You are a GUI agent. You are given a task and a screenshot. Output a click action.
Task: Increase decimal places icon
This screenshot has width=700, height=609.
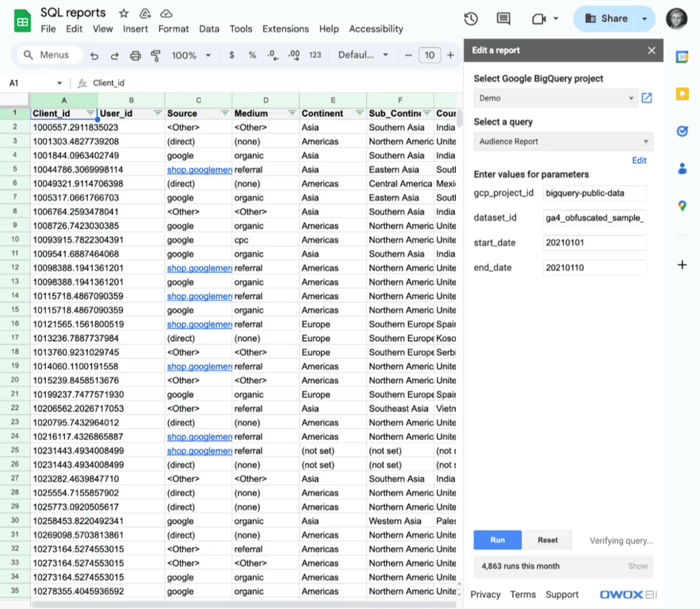pos(294,55)
